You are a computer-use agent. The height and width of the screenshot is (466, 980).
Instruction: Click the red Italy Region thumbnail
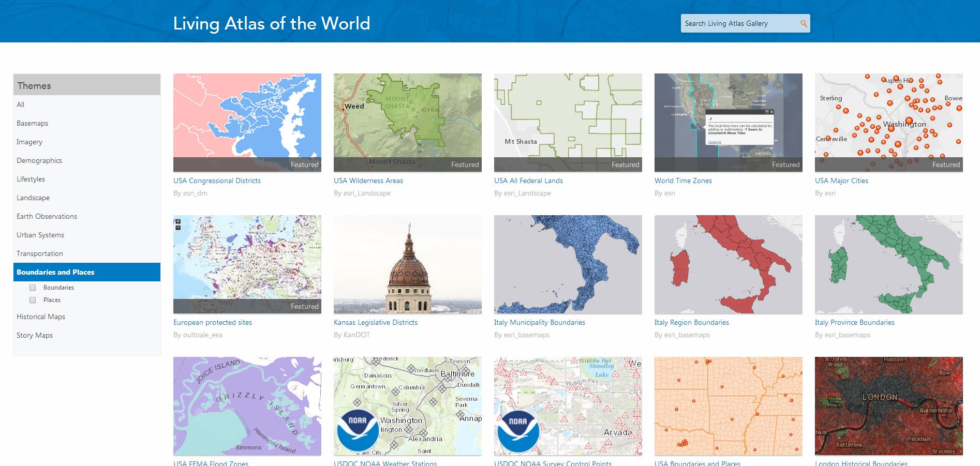(729, 264)
